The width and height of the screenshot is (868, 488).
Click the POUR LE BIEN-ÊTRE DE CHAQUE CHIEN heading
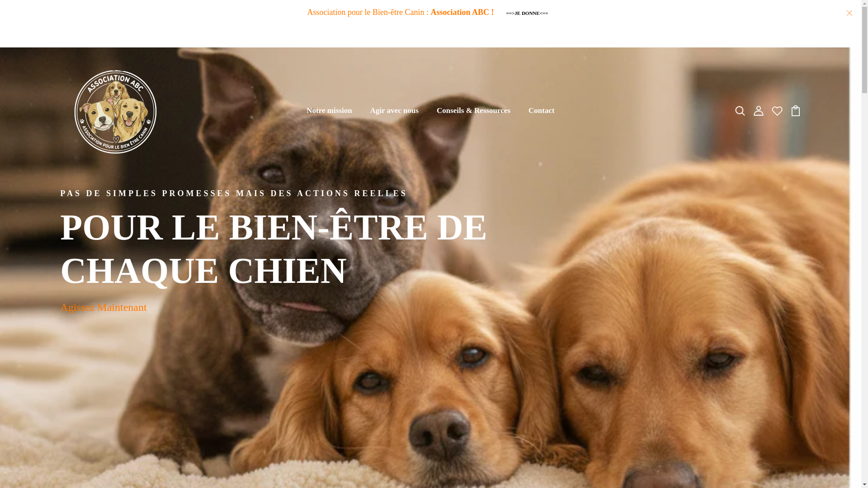274,249
